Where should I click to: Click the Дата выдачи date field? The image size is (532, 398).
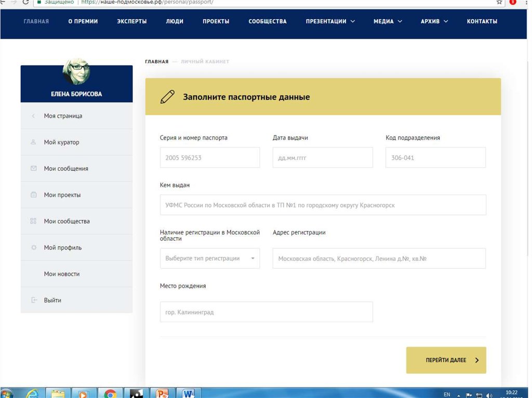322,158
